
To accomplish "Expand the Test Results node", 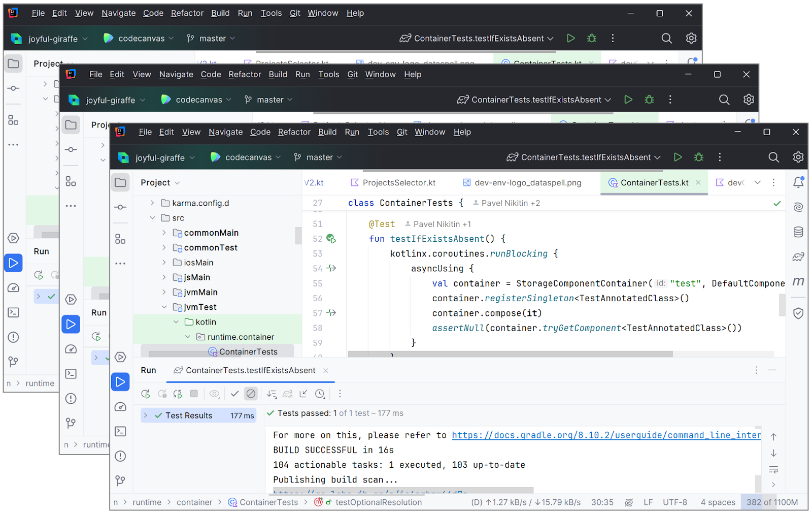I will coord(146,415).
